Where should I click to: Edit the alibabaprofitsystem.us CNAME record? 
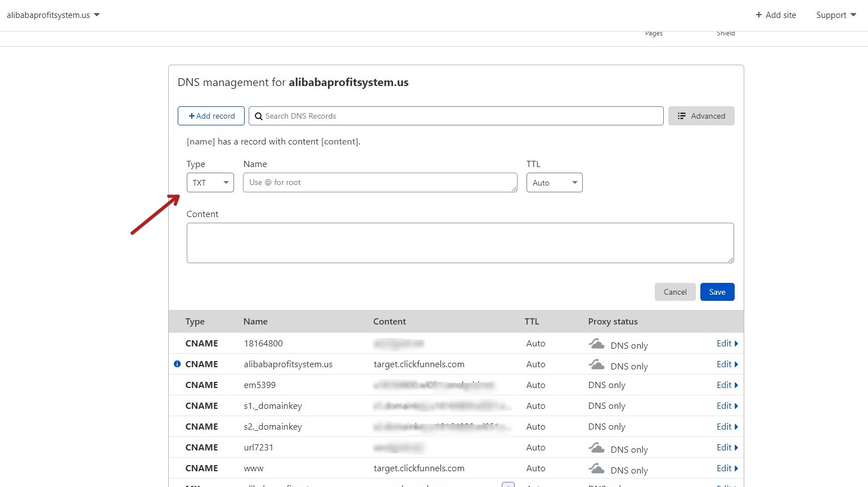(727, 364)
